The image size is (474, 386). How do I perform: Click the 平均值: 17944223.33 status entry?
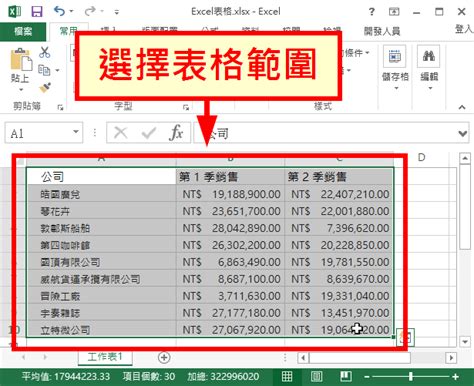[x=66, y=377]
